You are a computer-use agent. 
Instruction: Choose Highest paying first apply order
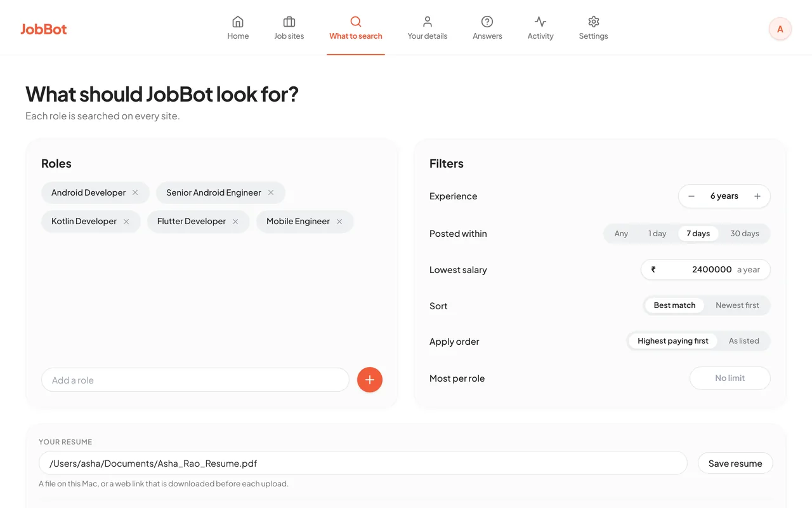point(672,341)
